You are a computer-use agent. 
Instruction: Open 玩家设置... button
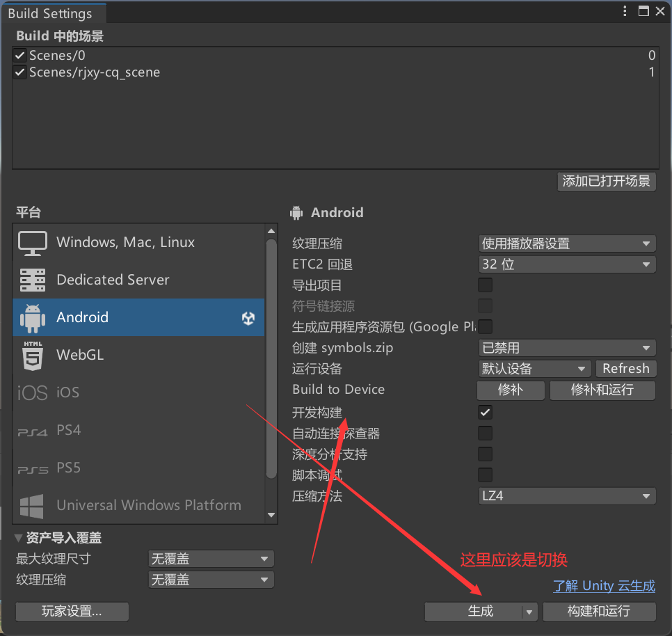point(72,612)
